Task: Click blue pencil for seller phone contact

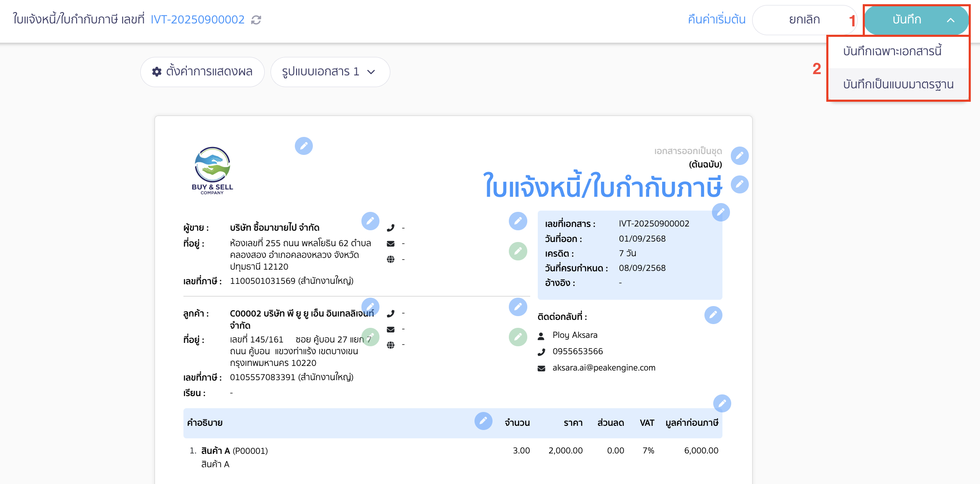Action: pos(518,221)
